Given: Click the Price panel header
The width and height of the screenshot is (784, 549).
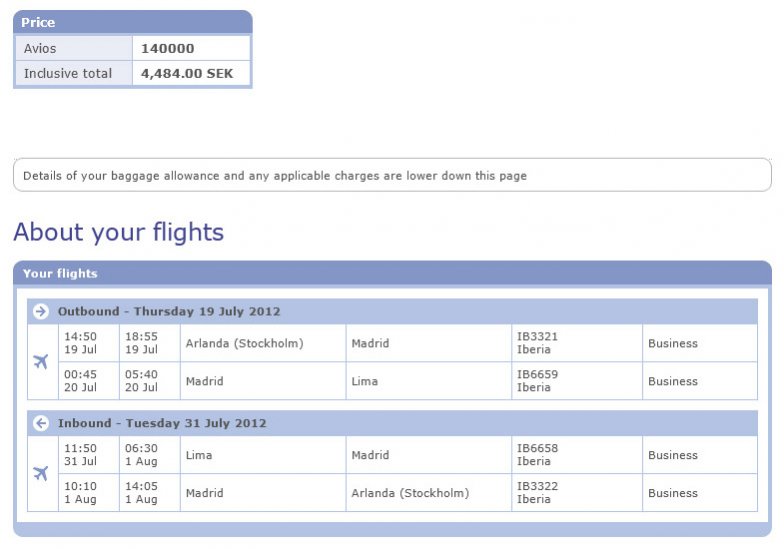Looking at the screenshot, I should click(x=38, y=22).
